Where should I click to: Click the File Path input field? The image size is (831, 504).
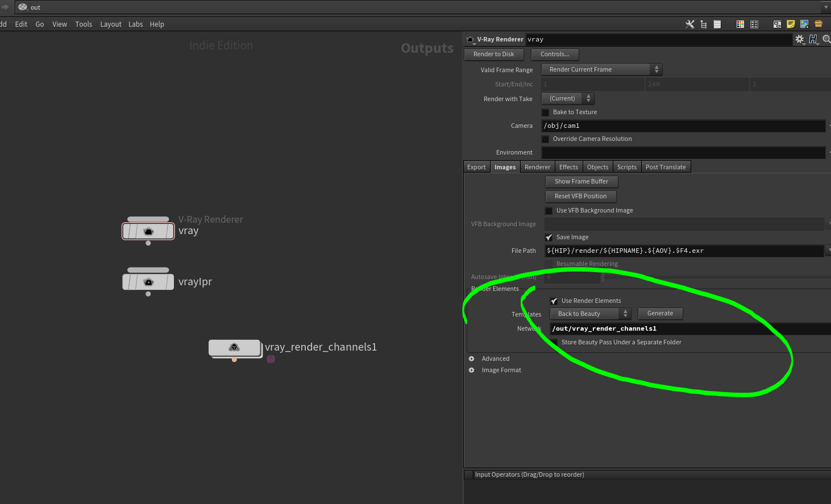tap(684, 251)
